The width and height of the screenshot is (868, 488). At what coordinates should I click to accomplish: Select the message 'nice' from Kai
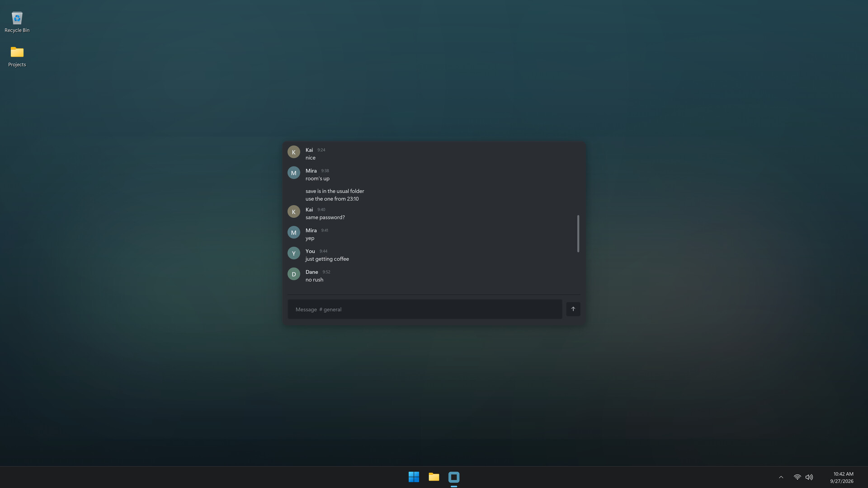pos(310,158)
